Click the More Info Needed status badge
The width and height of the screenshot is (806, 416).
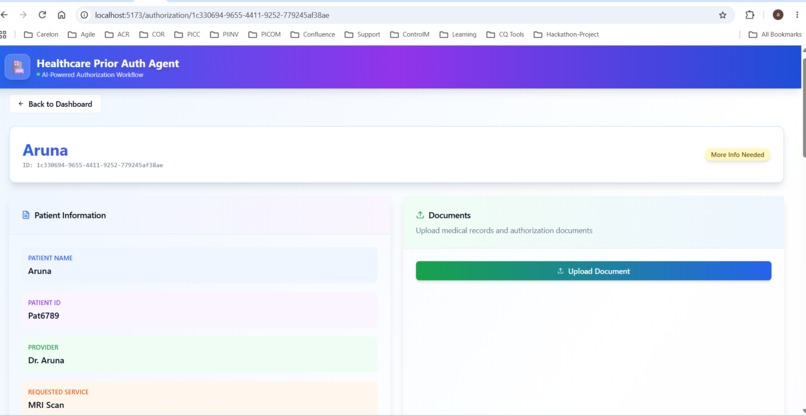737,154
